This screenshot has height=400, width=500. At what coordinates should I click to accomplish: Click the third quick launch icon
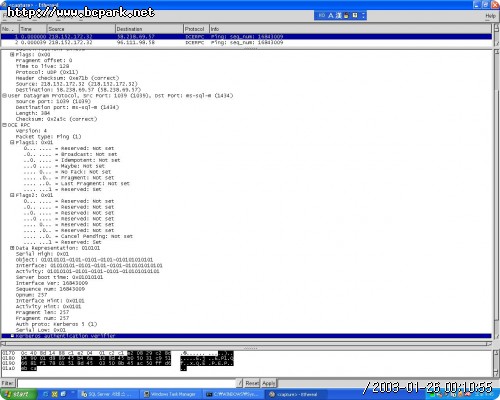point(63,394)
